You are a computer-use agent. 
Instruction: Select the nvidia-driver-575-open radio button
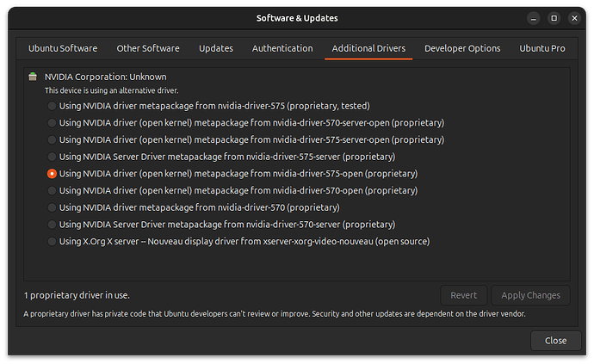[53, 174]
